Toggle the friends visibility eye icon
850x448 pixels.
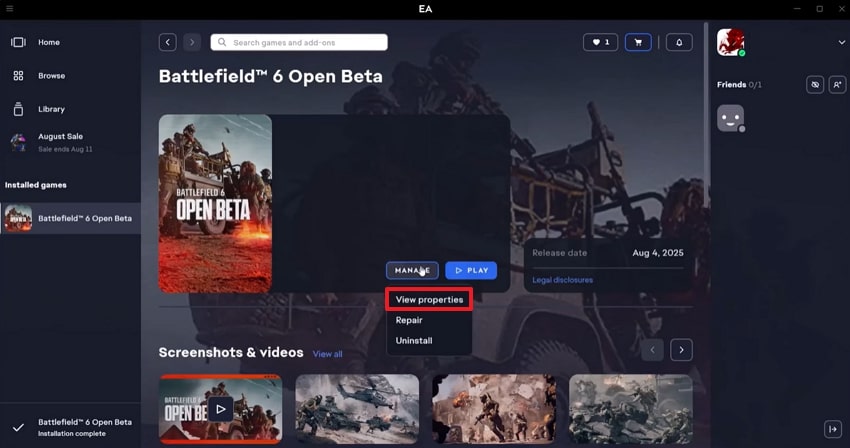815,85
